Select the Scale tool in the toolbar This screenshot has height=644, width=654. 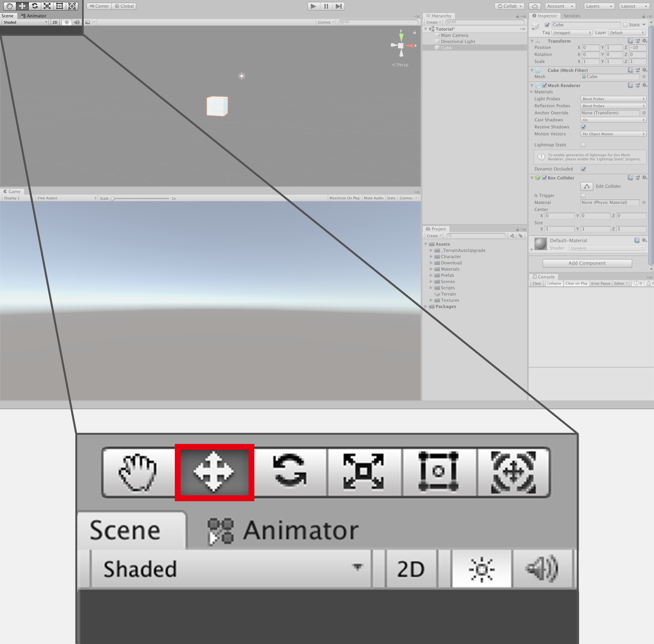[47, 6]
